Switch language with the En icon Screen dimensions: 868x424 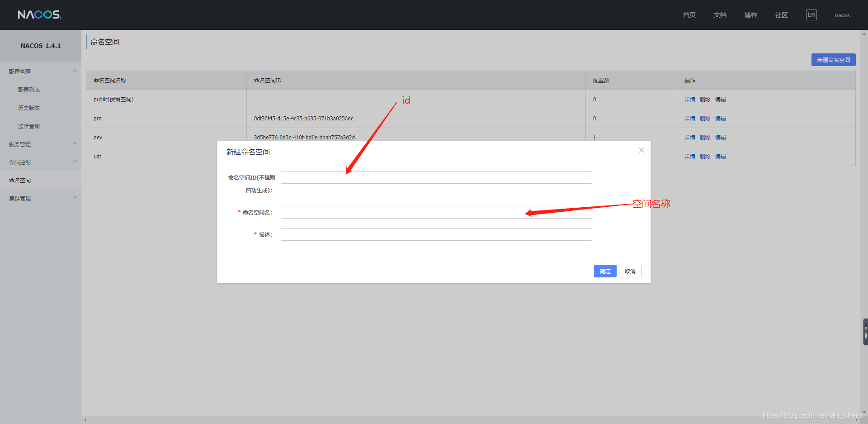click(811, 14)
